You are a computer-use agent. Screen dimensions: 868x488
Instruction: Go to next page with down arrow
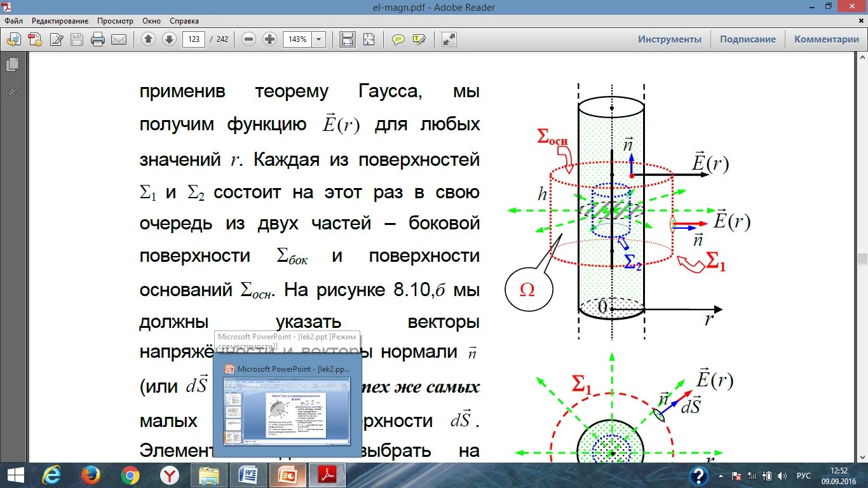[169, 39]
